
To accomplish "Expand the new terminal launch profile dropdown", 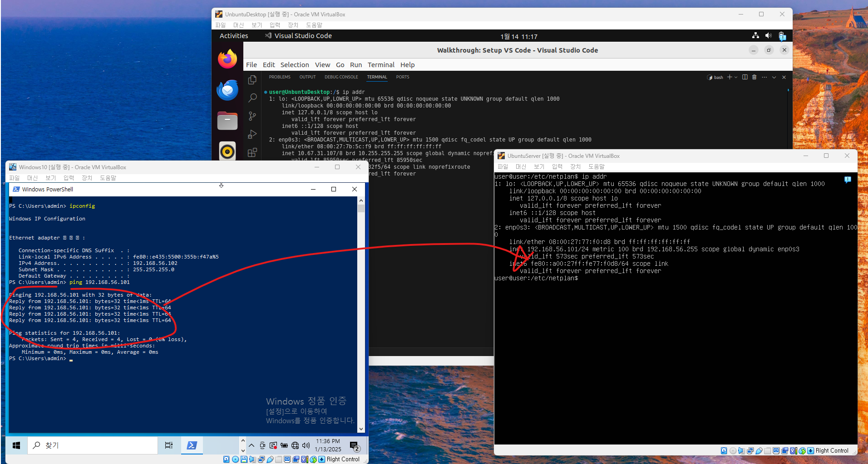I will point(736,77).
